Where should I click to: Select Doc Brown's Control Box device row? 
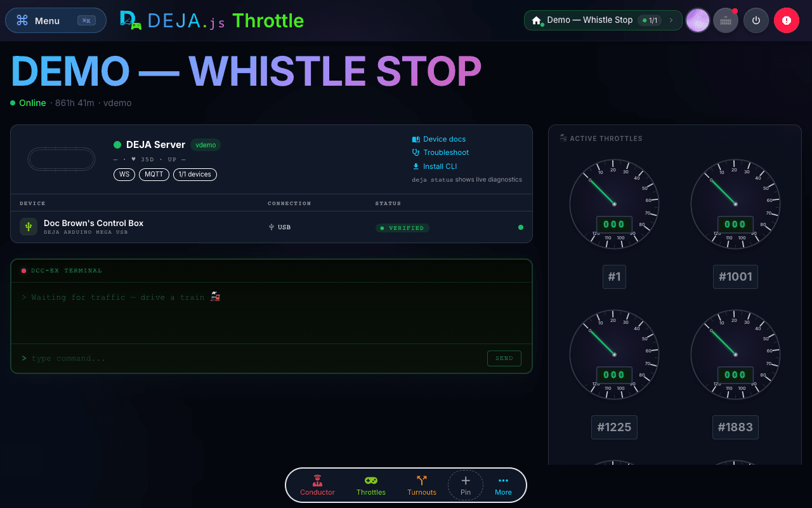tap(272, 227)
